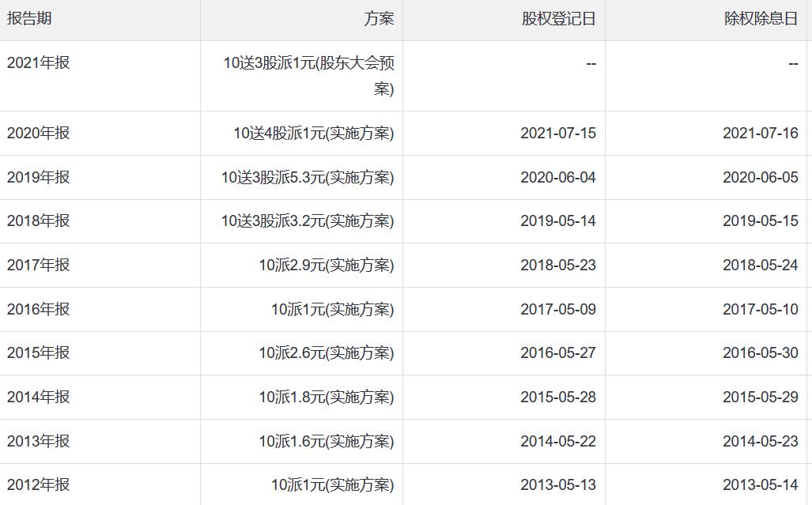The width and height of the screenshot is (812, 505).
Task: Click the 10派2.9元 plan cell
Action: [x=326, y=265]
